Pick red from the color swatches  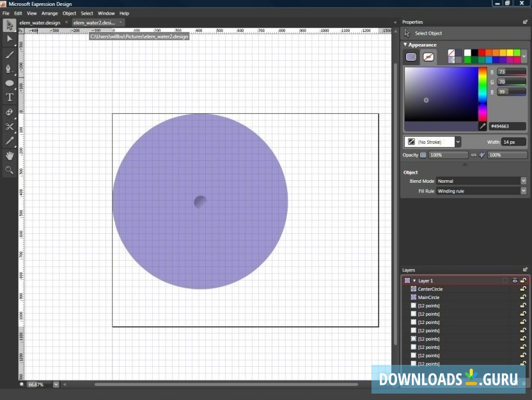tap(481, 52)
